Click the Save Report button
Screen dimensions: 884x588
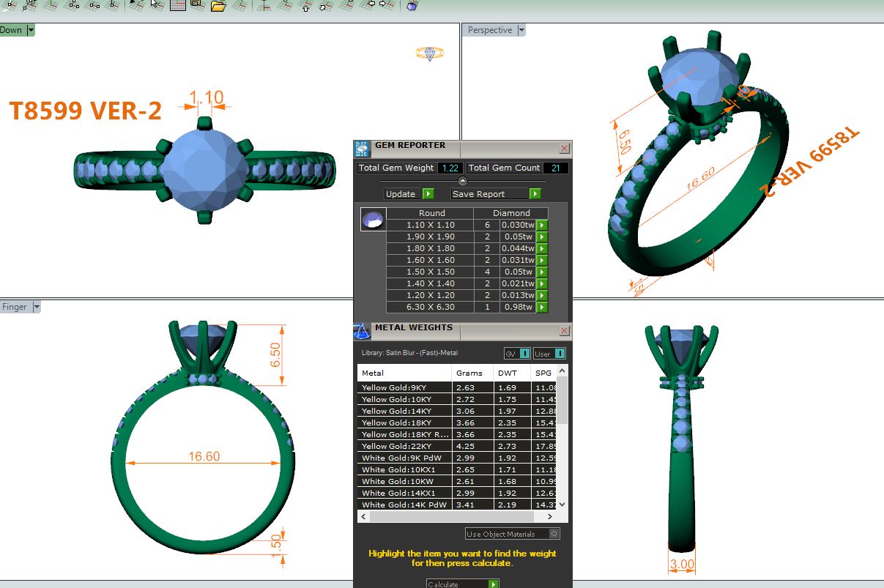(496, 194)
